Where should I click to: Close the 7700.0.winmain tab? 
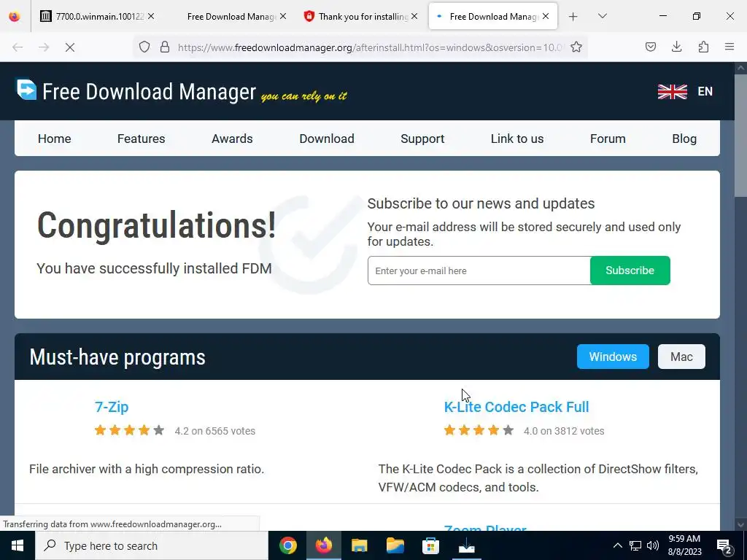pos(151,16)
